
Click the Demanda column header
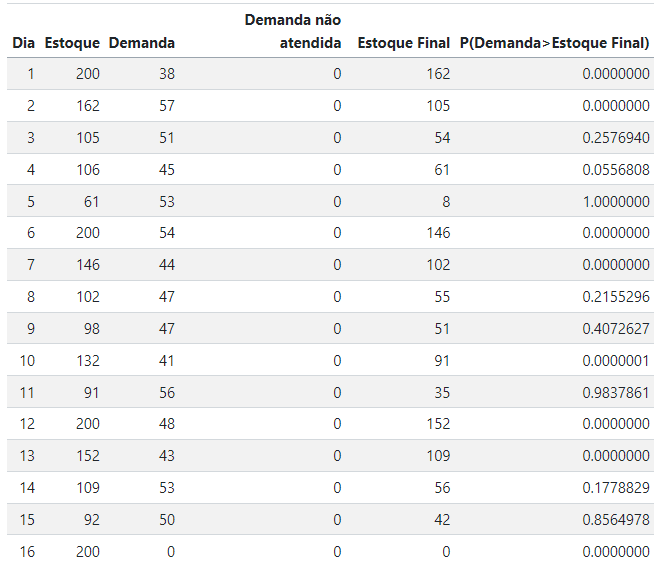142,43
